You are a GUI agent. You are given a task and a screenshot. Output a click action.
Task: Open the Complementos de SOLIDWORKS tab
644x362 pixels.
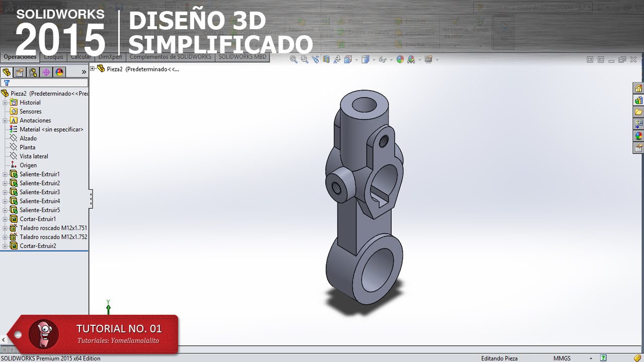coord(171,57)
